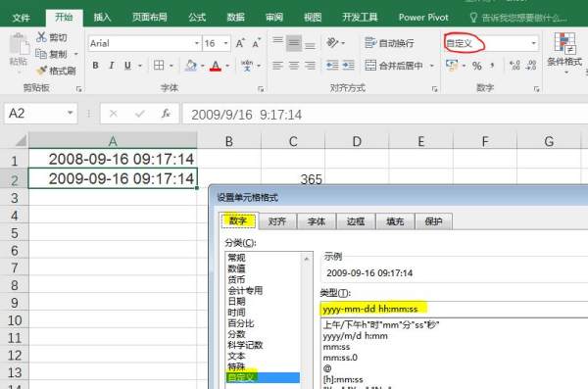Open the underline style dropdown arrow
Image resolution: width=588 pixels, height=389 pixels.
point(140,66)
